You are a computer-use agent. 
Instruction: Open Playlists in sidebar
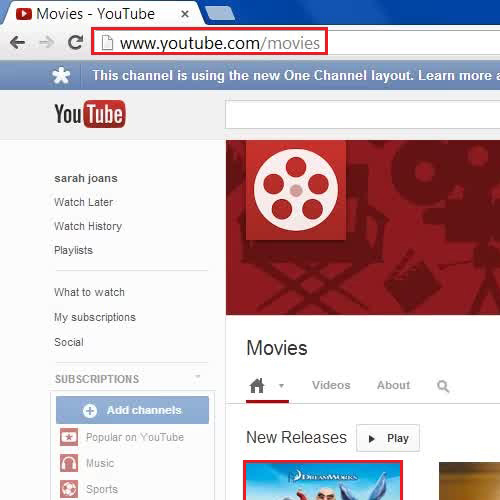73,250
